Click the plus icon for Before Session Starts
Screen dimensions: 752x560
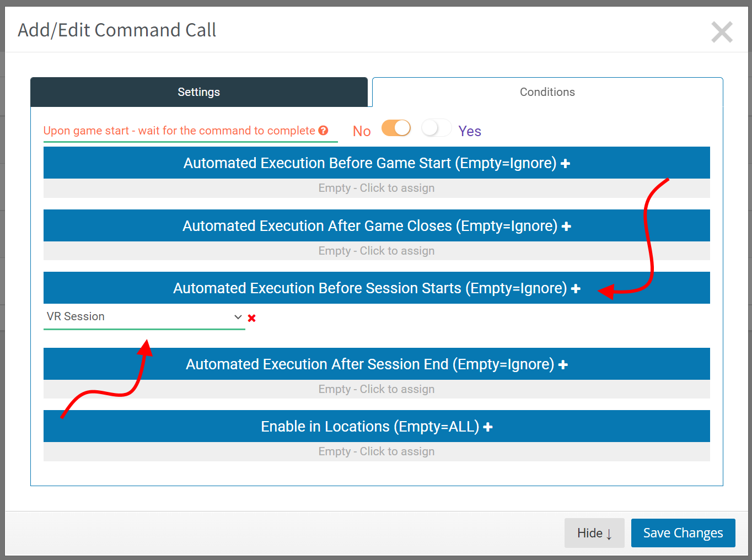576,289
